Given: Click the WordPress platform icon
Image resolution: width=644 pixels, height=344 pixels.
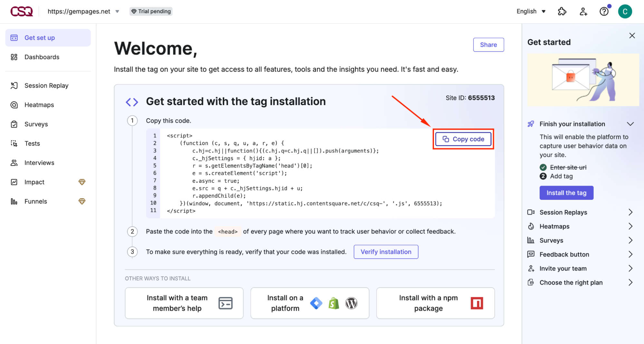Looking at the screenshot, I should coord(351,303).
